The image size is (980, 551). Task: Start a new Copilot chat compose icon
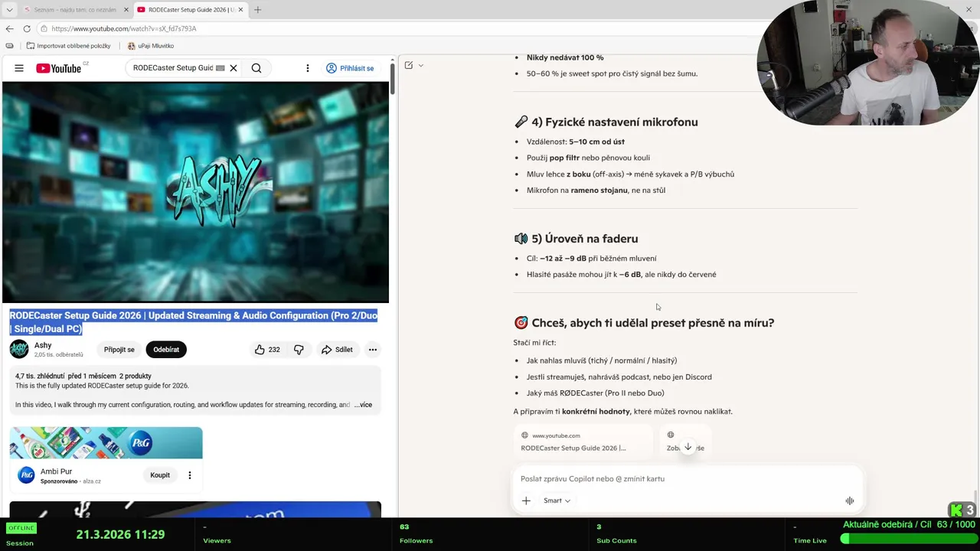[x=409, y=65]
